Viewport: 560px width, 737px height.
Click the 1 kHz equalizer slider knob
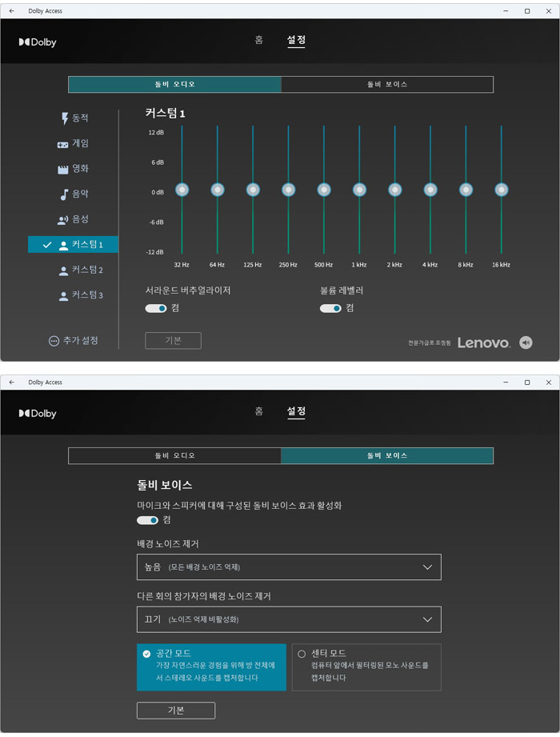point(359,190)
